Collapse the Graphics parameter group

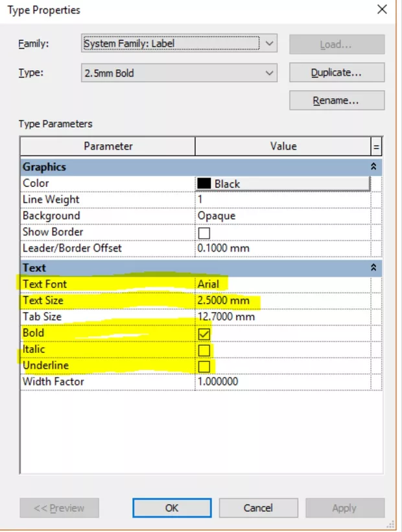point(373,167)
